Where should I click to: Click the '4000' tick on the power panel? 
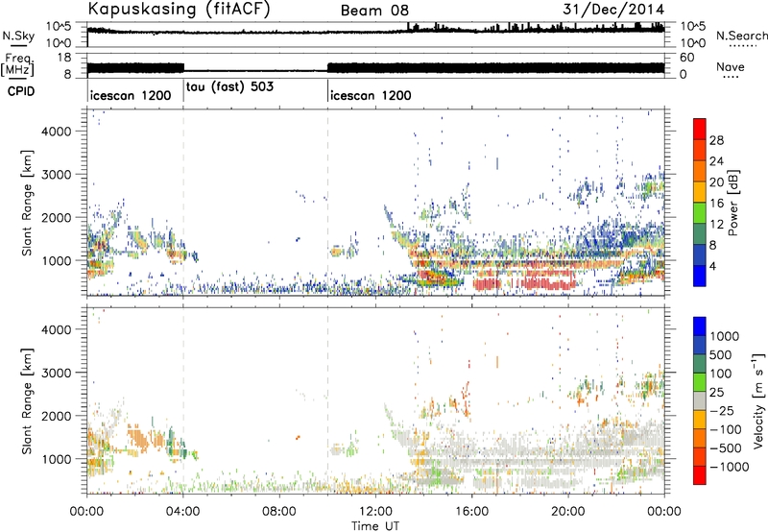(x=56, y=132)
